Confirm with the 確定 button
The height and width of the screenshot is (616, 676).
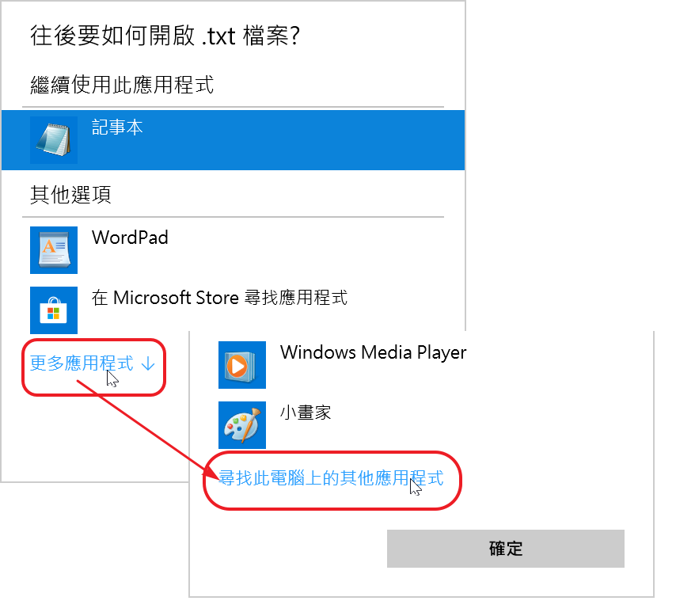506,549
